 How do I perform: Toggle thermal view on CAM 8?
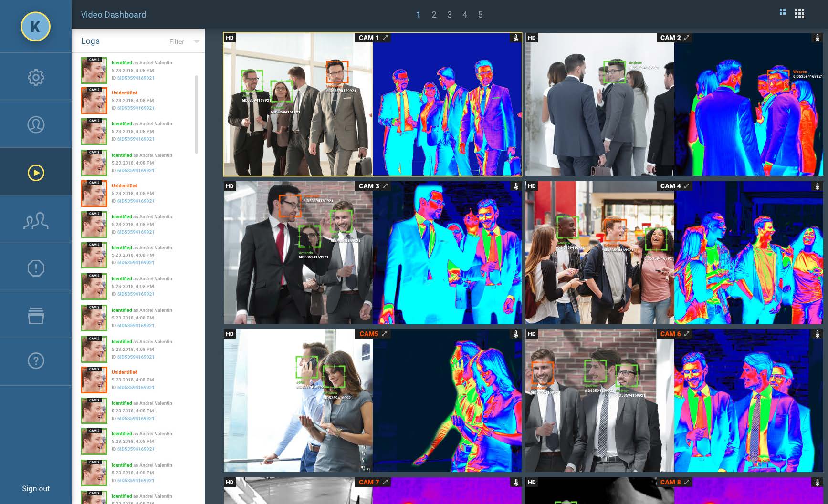point(818,483)
